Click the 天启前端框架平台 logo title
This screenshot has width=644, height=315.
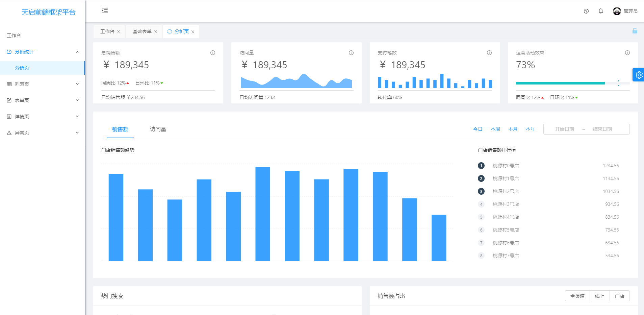(48, 13)
